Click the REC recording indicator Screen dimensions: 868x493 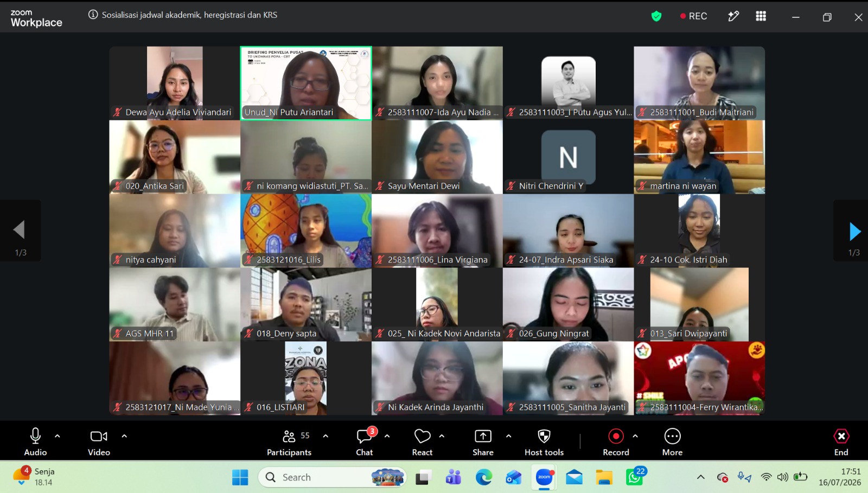(693, 16)
